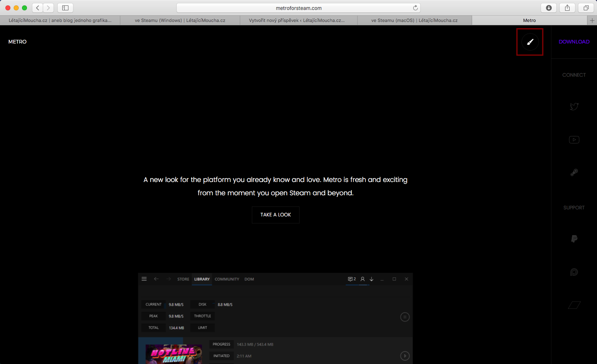Click pause circle in Steam preview
Viewport: 597px width, 364px height.
tap(405, 317)
